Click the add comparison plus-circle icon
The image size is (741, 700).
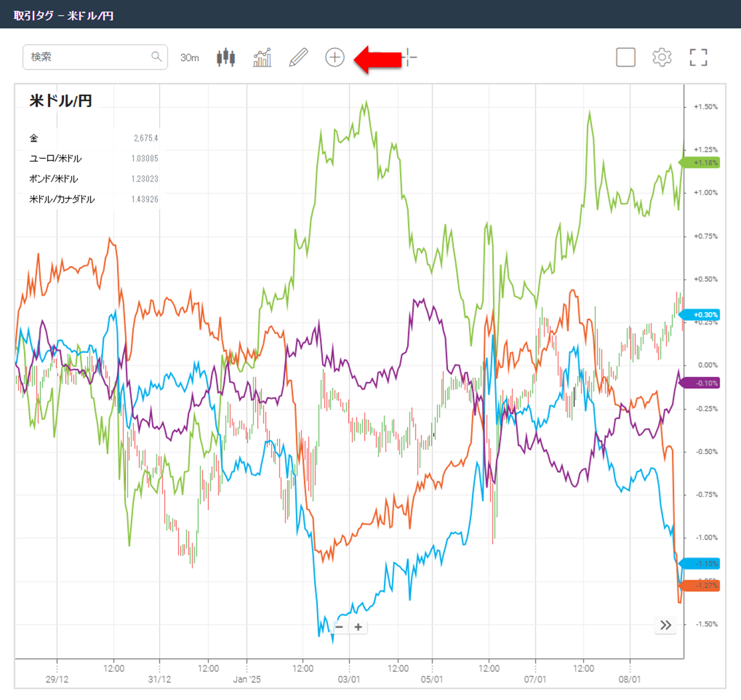[x=335, y=57]
